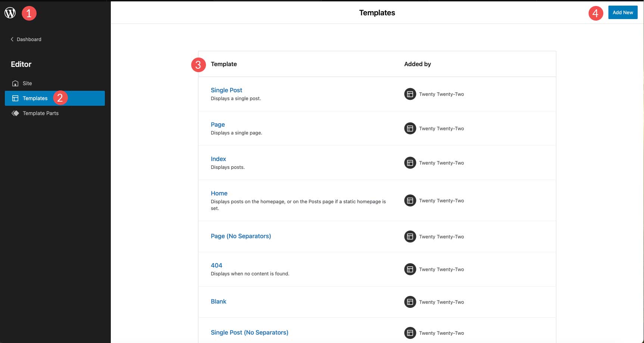Click the theme icon beside the 404 template
Viewport: 644px width, 343px height.
pyautogui.click(x=410, y=269)
